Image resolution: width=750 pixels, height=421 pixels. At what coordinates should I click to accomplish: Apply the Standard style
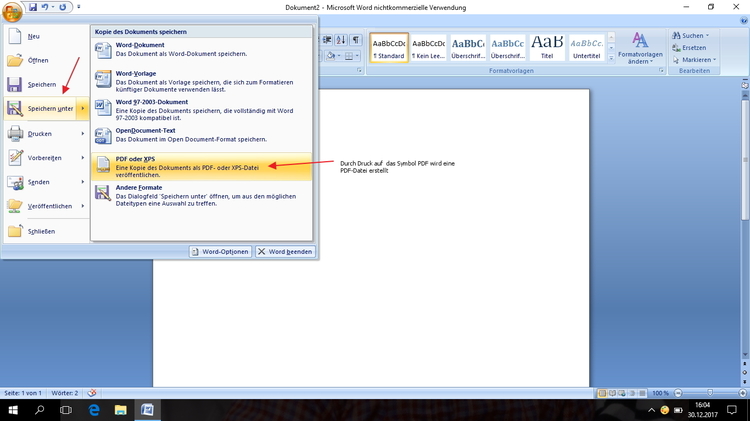[389, 48]
